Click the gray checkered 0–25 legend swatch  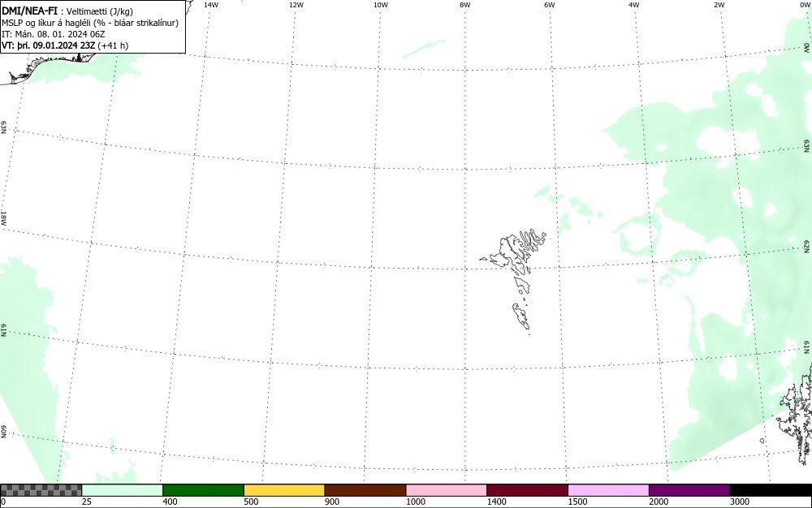41,490
